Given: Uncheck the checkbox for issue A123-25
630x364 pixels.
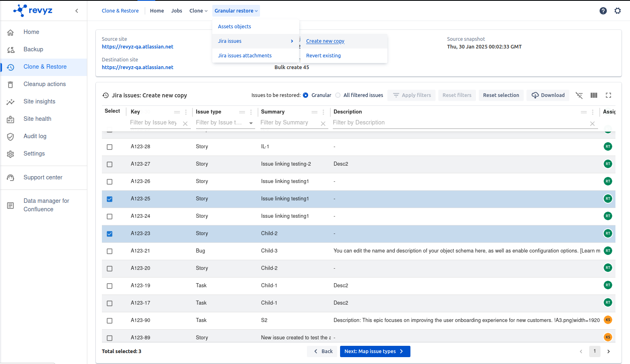Looking at the screenshot, I should [x=110, y=199].
